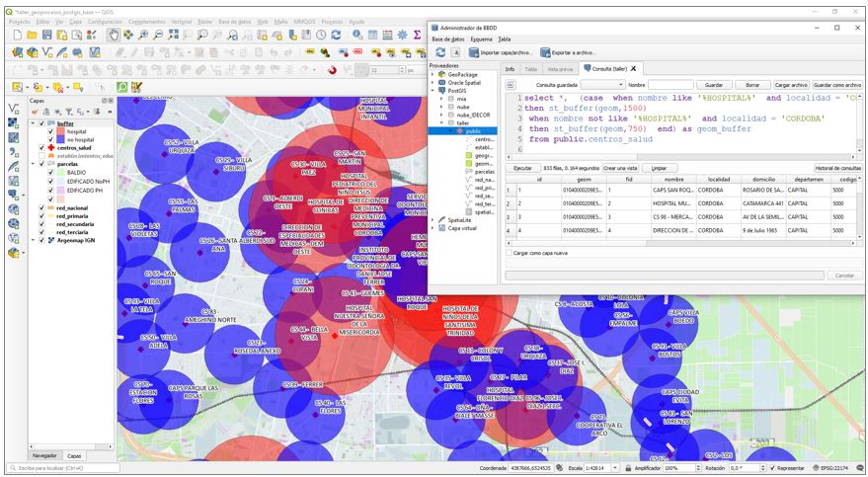Collapse the PostGIS provider node
Image resolution: width=868 pixels, height=477 pixels.
click(x=433, y=90)
